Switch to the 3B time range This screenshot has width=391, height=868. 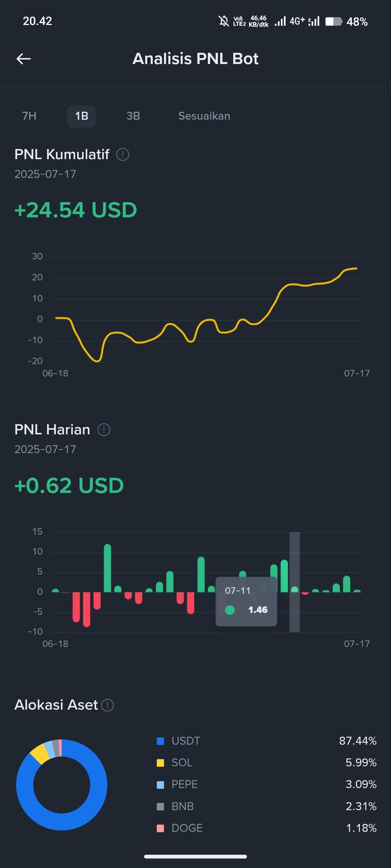pyautogui.click(x=133, y=116)
